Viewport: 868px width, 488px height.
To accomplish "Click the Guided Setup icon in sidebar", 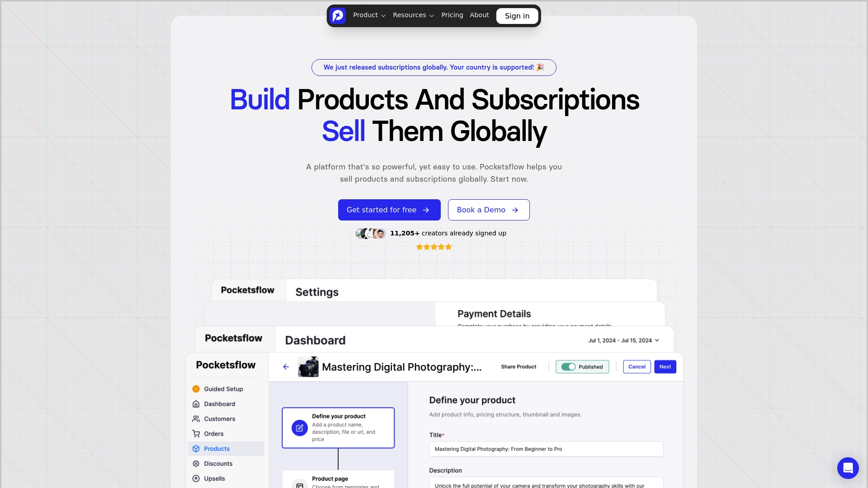I will (x=196, y=389).
